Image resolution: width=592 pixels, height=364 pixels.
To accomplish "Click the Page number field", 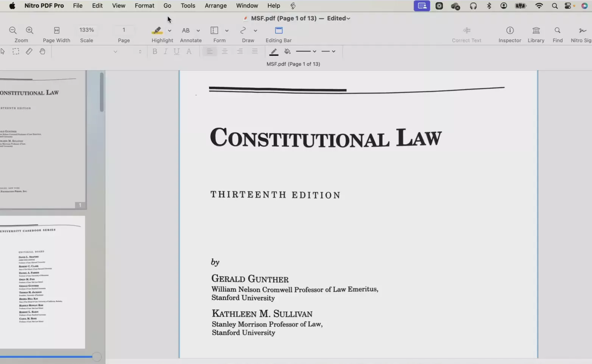I will [124, 30].
